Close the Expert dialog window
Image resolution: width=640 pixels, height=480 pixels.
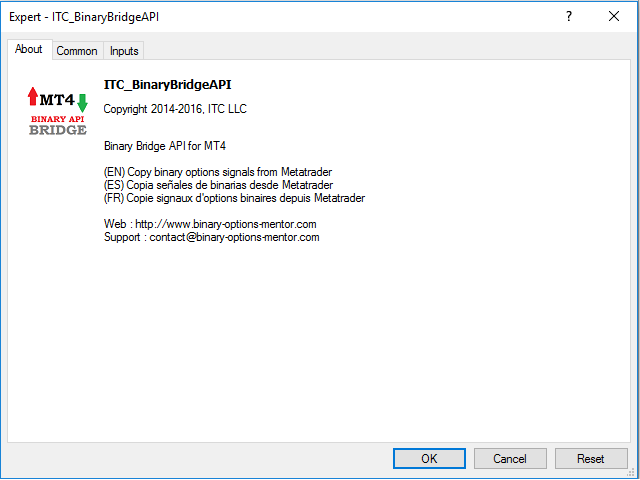click(x=613, y=16)
